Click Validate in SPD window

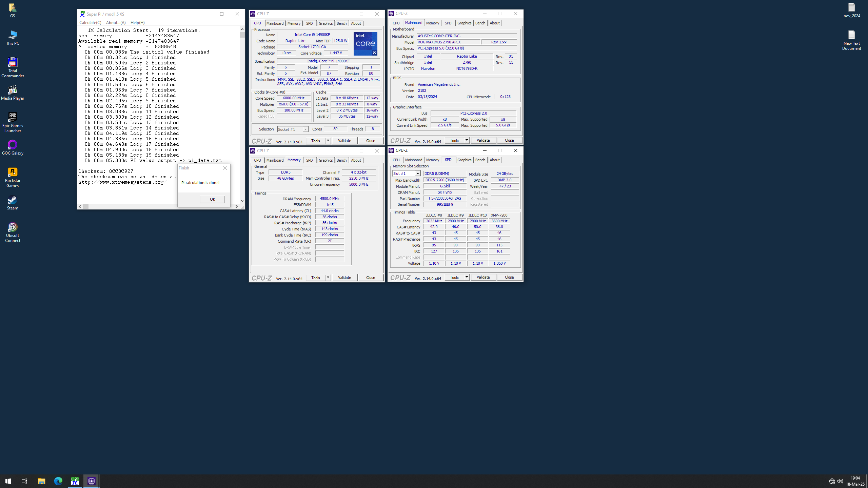click(x=483, y=277)
